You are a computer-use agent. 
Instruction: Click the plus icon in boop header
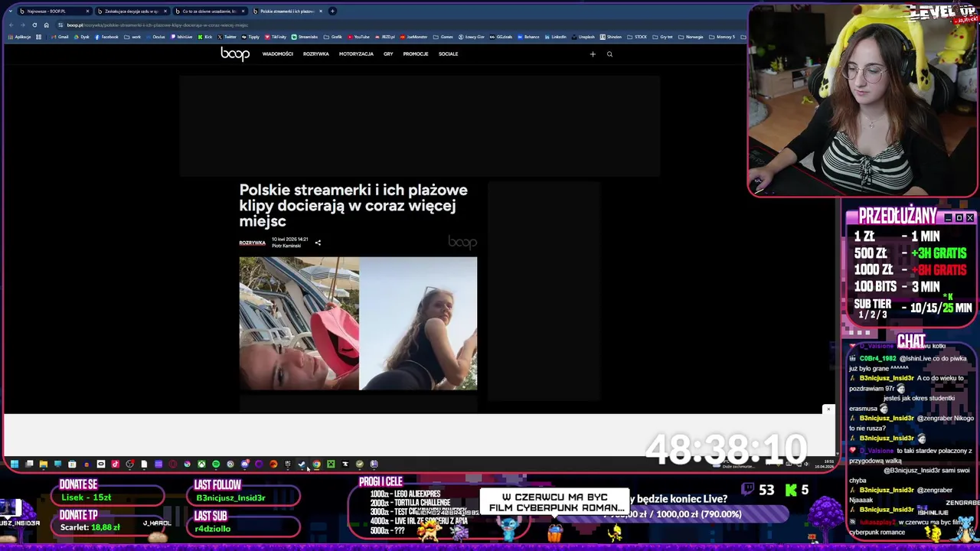[x=593, y=54]
